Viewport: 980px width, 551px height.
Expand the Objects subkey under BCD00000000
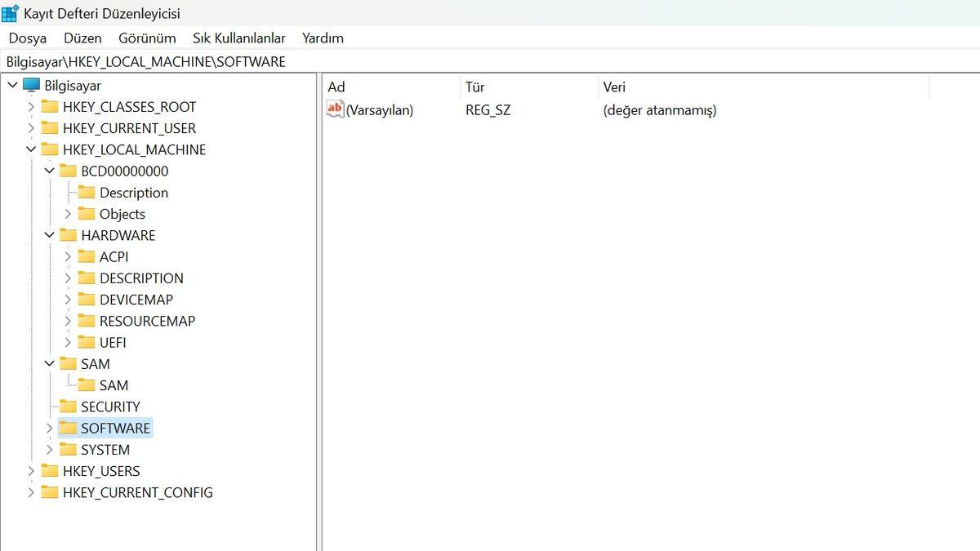69,214
